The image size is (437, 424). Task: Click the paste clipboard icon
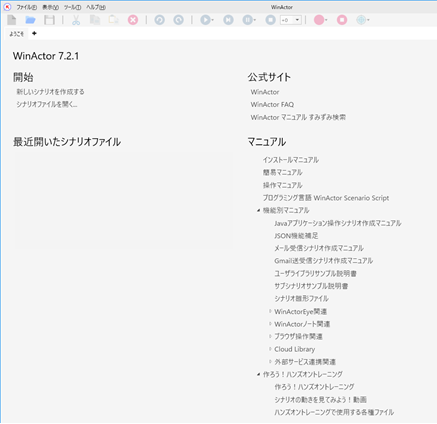[114, 20]
